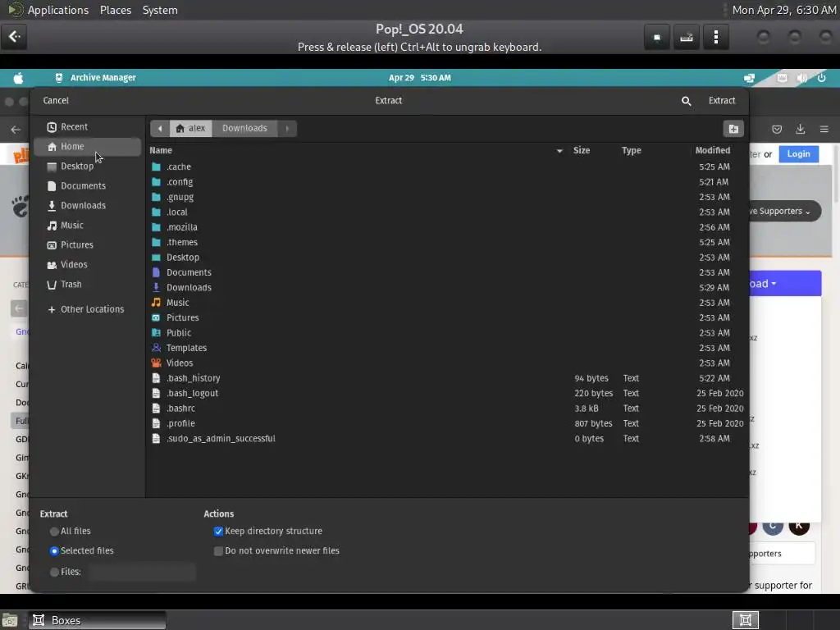The width and height of the screenshot is (840, 630).
Task: Select the .bashrc file
Action: (446, 409)
